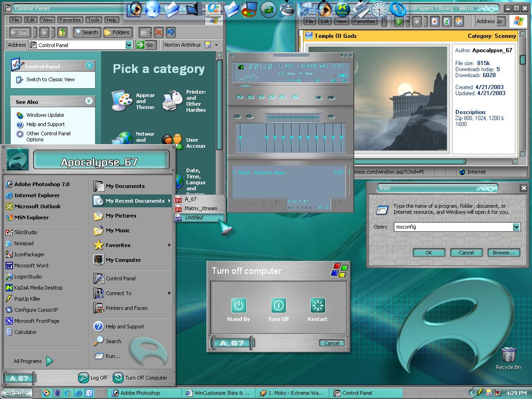Screen dimensions: 532x399
Task: Collapse the Control Panel sidebar section chevron
Action: [89, 66]
